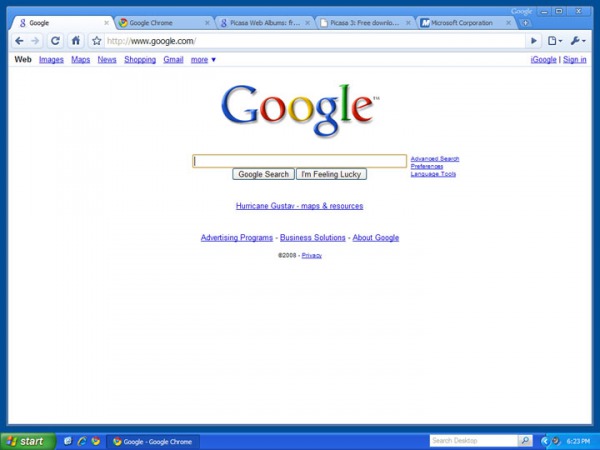
Task: Open the Advanced Search link
Action: (x=434, y=159)
